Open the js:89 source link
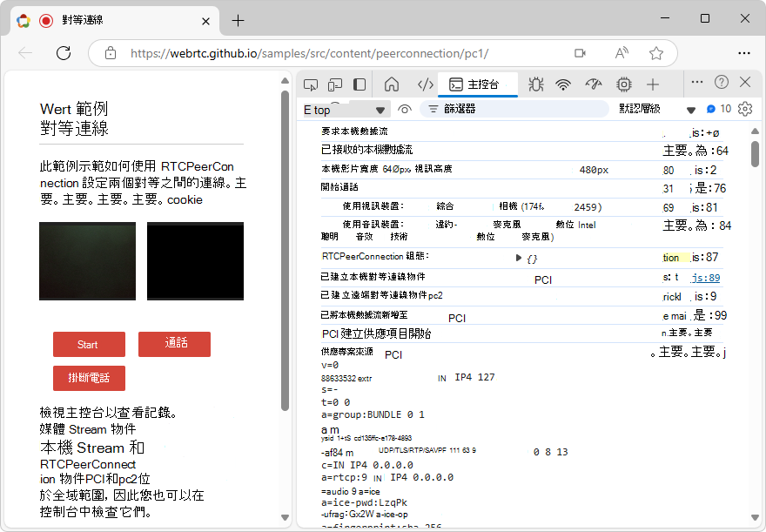Screen dimensions: 766x532 pos(706,278)
